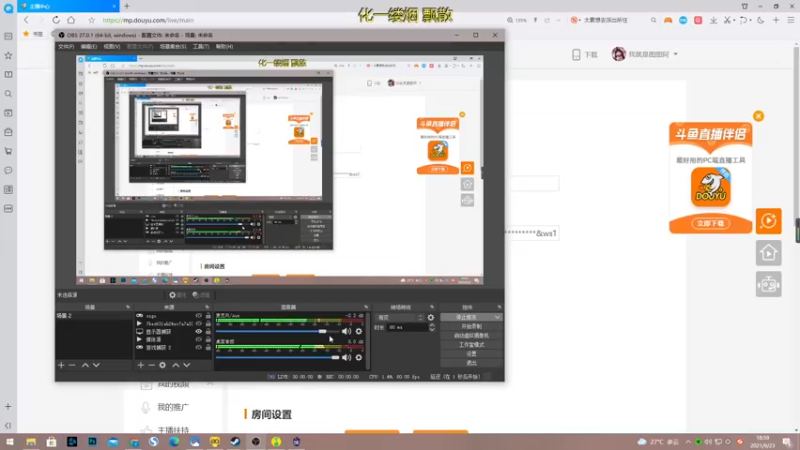800x450 pixels.
Task: Lock the display capture source
Action: point(208,332)
